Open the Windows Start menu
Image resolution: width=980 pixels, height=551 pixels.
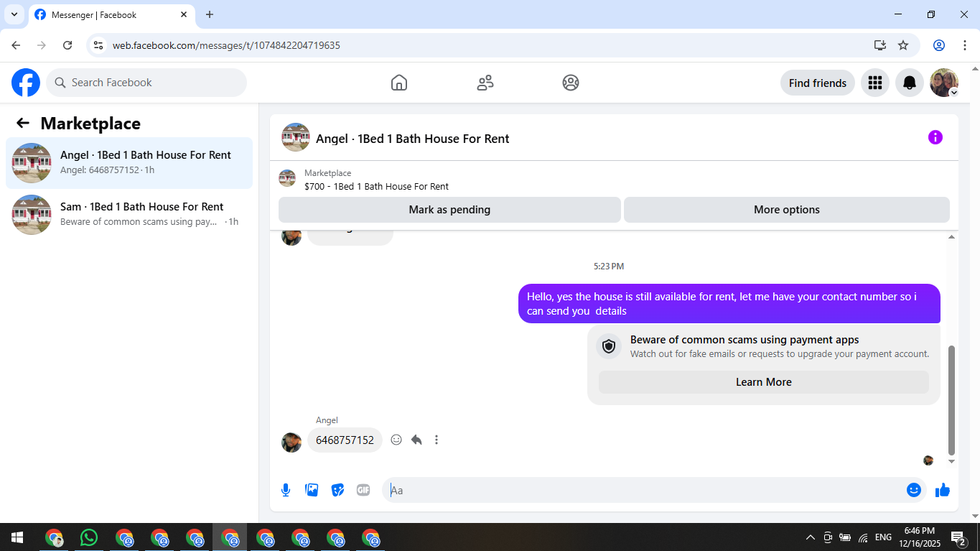[x=17, y=537]
